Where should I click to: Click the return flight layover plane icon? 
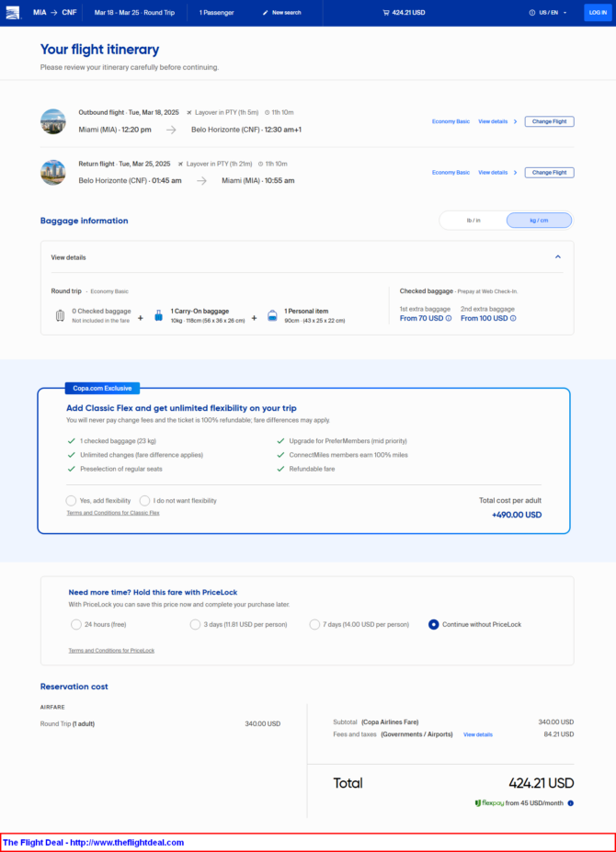[180, 164]
